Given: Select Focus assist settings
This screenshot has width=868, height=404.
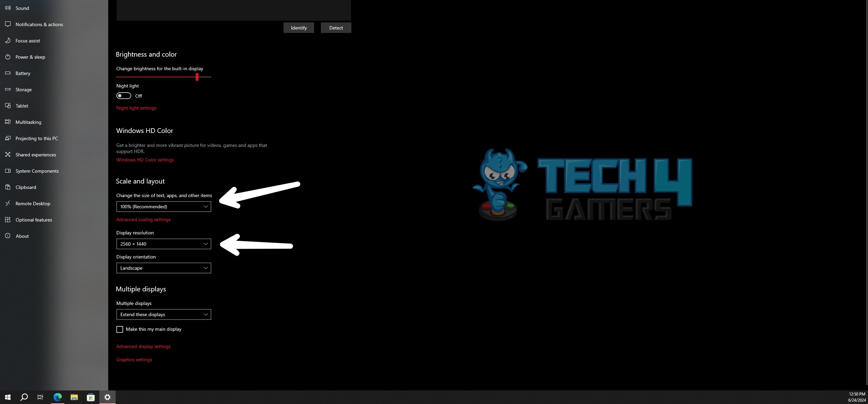Looking at the screenshot, I should coord(28,40).
